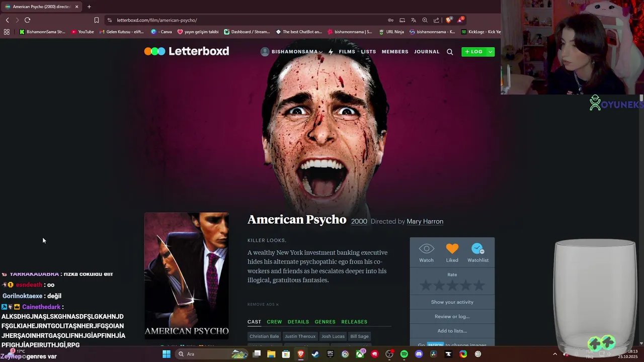Open the Canva bookmark

click(x=162, y=32)
